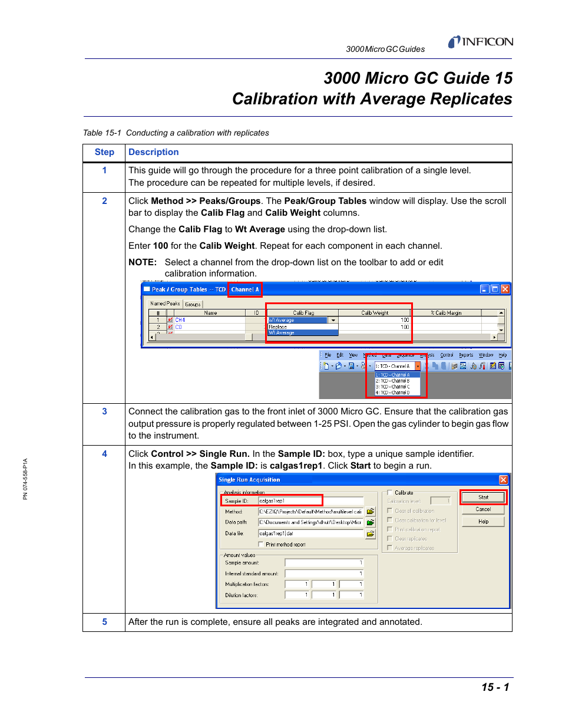
Task: Click the % Calib Margin column header
Action: click(446, 313)
